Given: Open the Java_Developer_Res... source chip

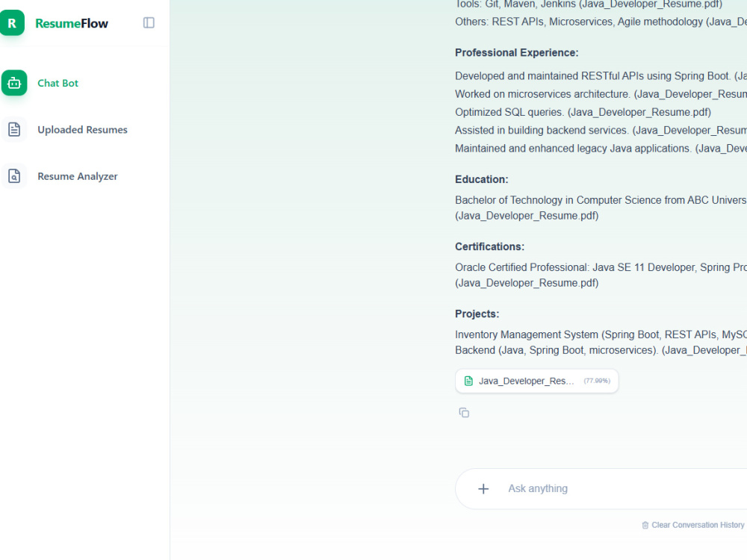Looking at the screenshot, I should 537,381.
